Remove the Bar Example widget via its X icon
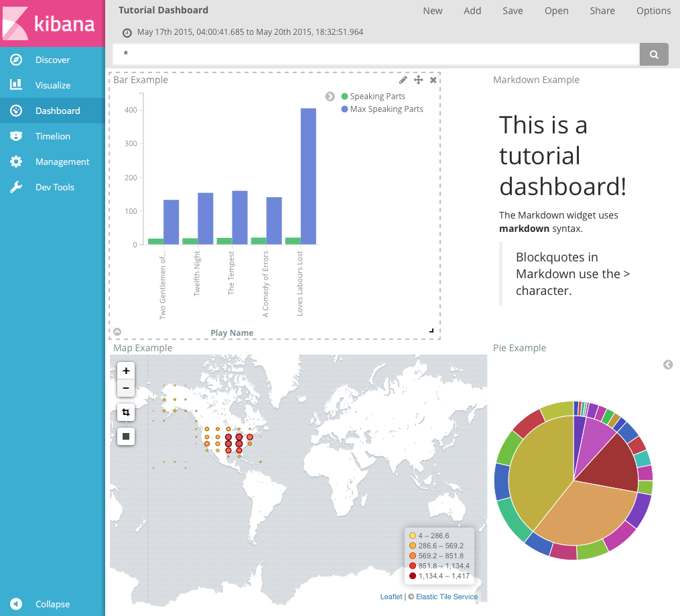The height and width of the screenshot is (616, 680). (433, 79)
